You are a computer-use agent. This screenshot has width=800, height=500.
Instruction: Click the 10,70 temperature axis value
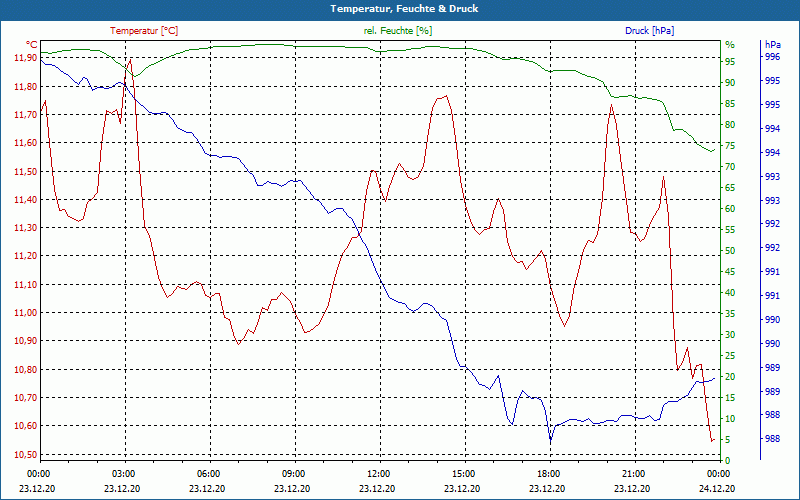26,397
